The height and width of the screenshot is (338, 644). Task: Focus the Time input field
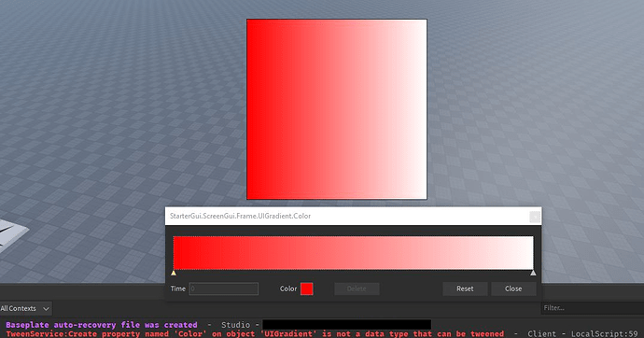(223, 289)
